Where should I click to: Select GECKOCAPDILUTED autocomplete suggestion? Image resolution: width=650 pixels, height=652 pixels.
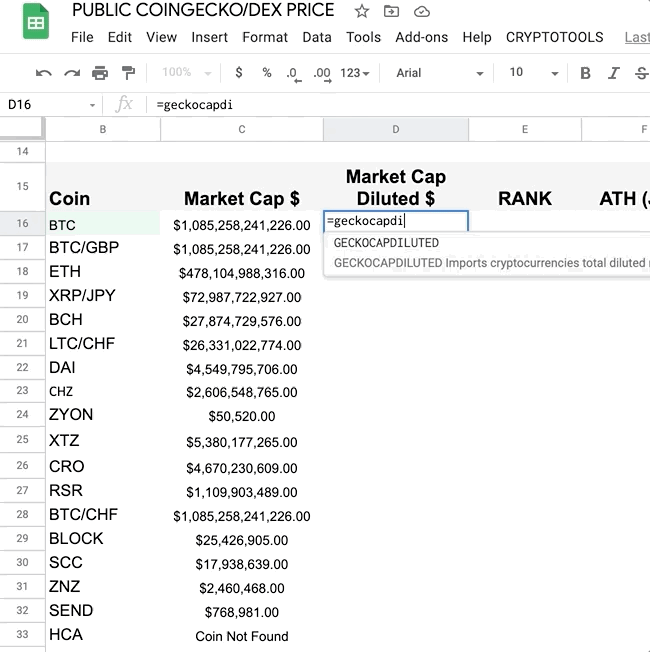386,243
